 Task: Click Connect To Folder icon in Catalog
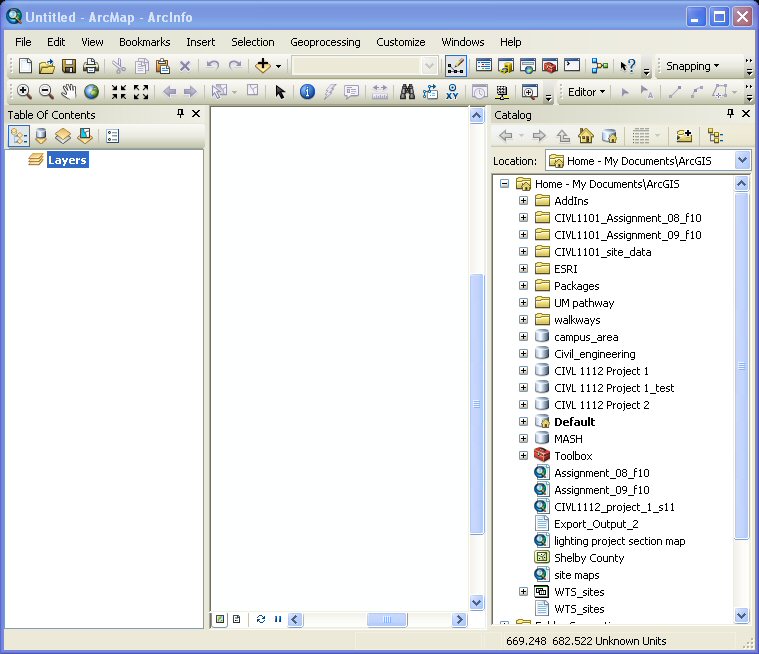coord(684,136)
